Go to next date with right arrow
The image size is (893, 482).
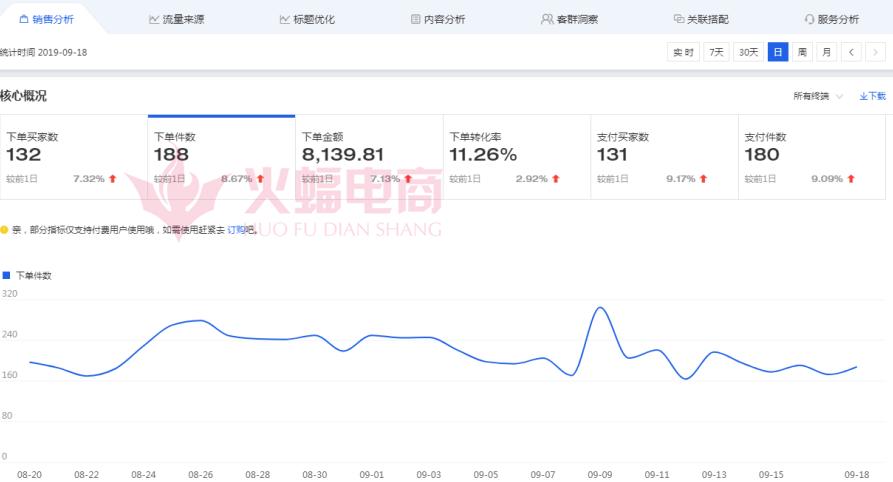pyautogui.click(x=875, y=52)
